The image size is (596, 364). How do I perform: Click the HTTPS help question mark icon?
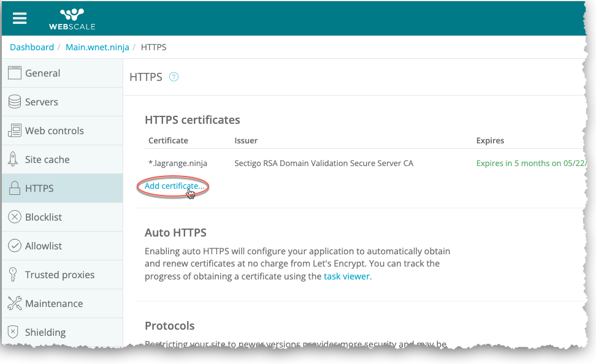coord(174,77)
